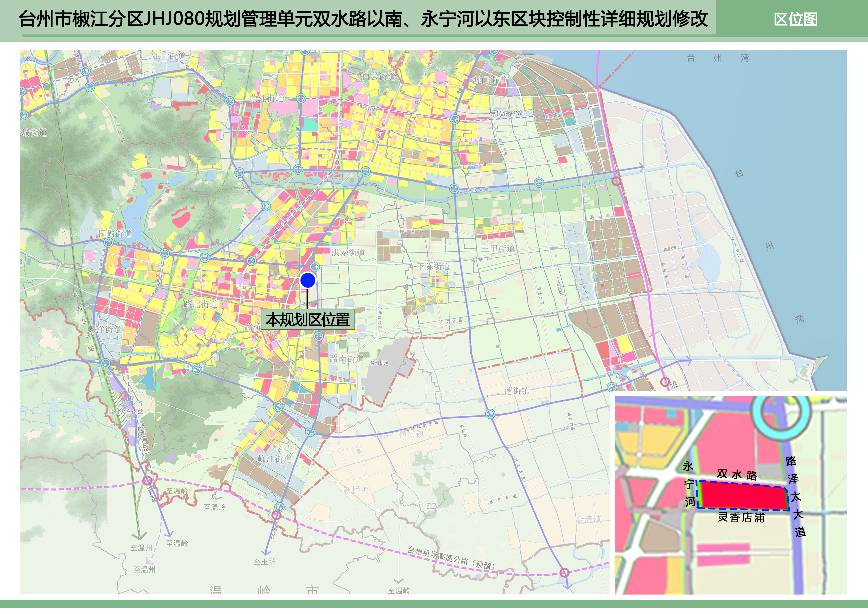Click the '横街镇' map label
Image resolution: width=868 pixels, height=614 pixels.
tap(411, 434)
